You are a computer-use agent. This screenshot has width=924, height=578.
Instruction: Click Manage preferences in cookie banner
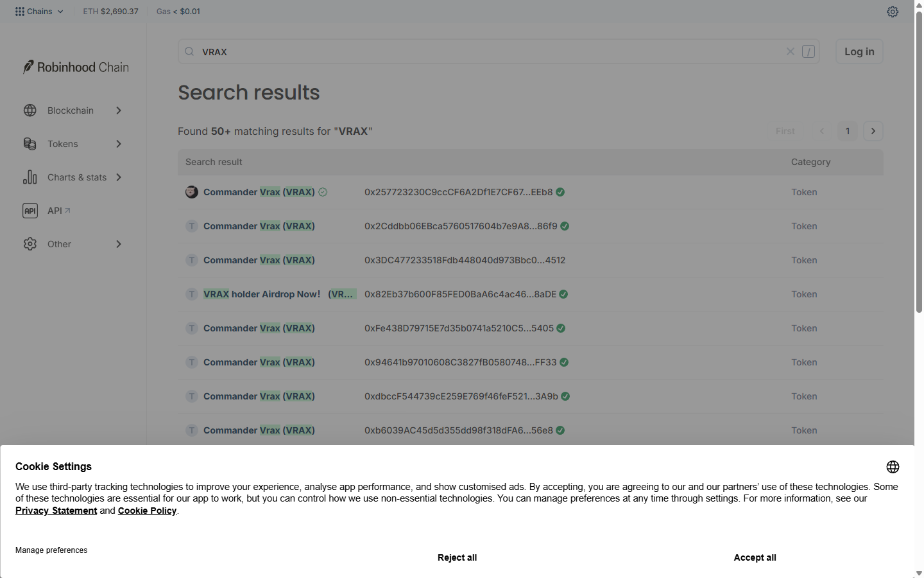pos(51,550)
